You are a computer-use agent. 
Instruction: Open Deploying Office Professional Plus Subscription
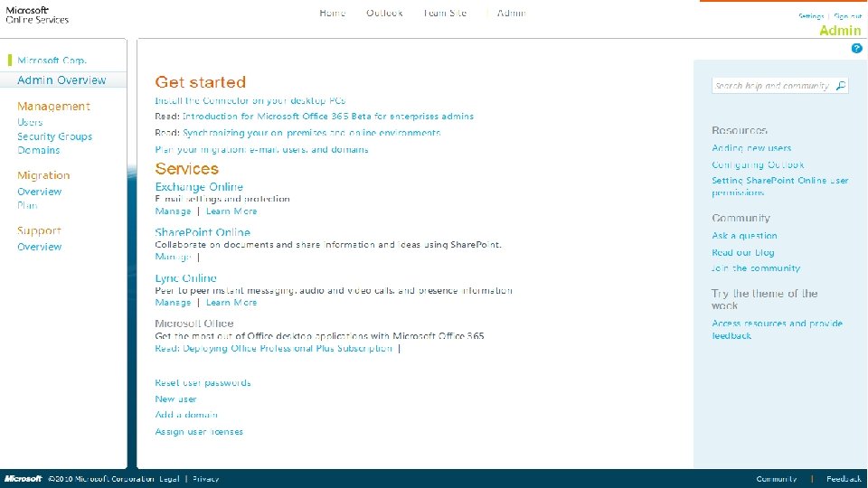coord(273,349)
